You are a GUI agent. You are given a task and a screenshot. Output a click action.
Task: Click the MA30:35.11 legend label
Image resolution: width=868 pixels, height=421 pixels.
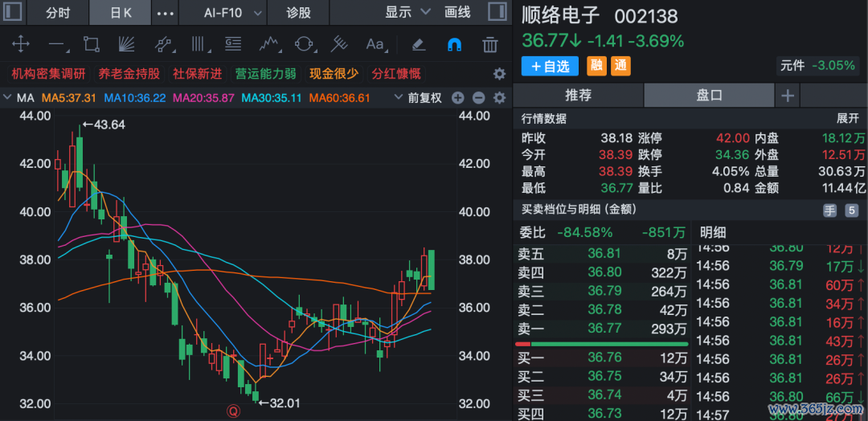(x=272, y=99)
